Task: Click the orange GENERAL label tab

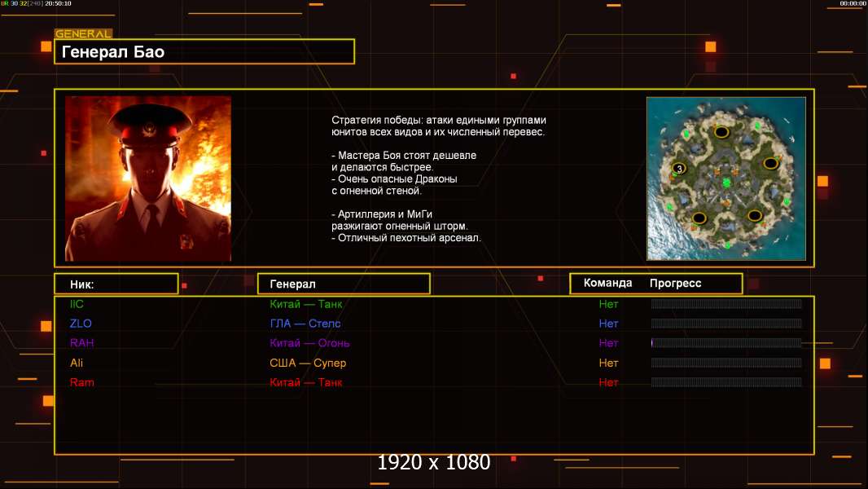Action: (83, 34)
